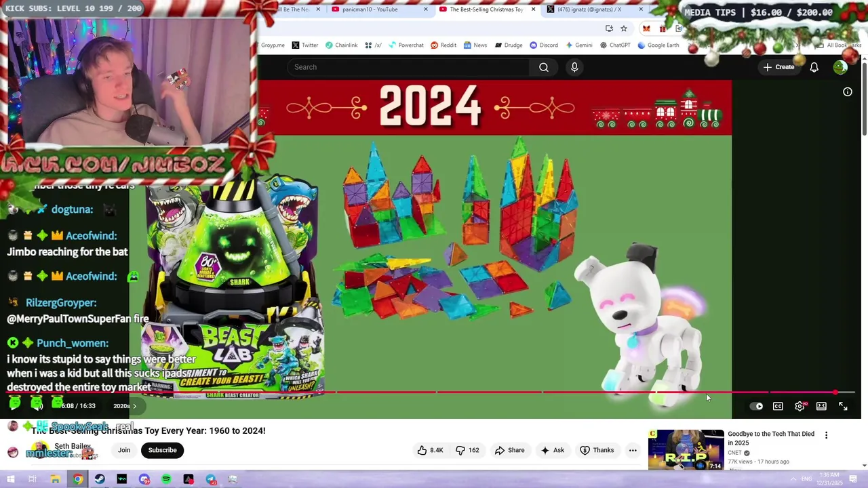Share the Christmas toy video

point(509,450)
